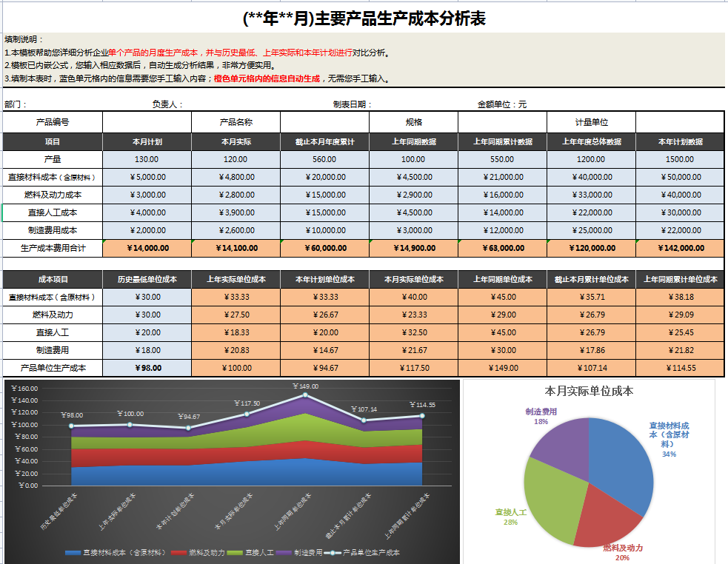
Task: Click the ¥14,100.00 生产成本费用合计 cell
Action: coord(236,249)
